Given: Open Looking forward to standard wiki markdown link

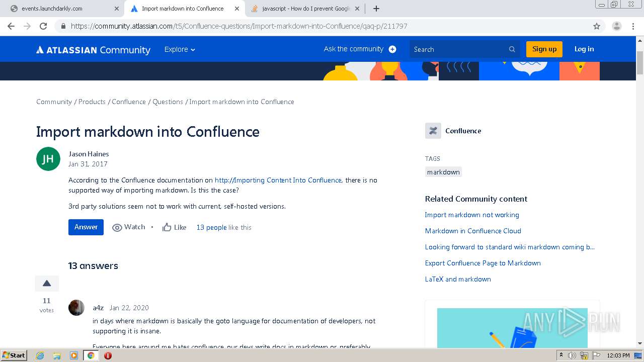Looking at the screenshot, I should [x=510, y=247].
